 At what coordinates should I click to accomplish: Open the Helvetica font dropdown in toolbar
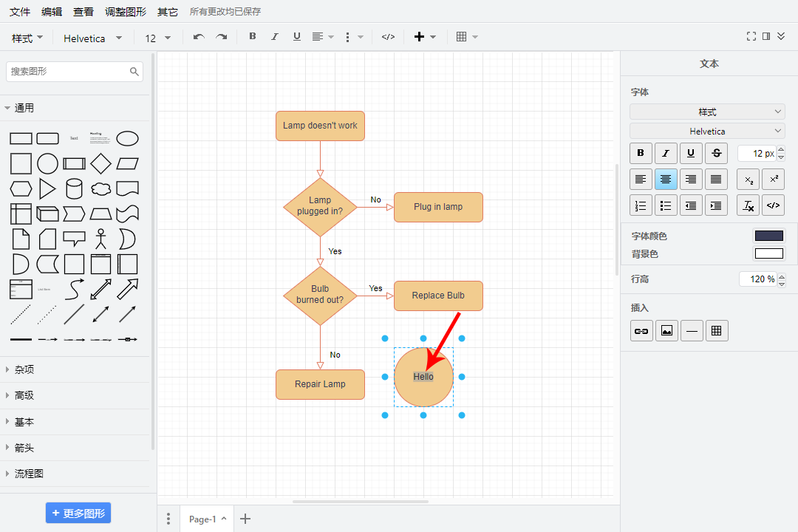(92, 38)
